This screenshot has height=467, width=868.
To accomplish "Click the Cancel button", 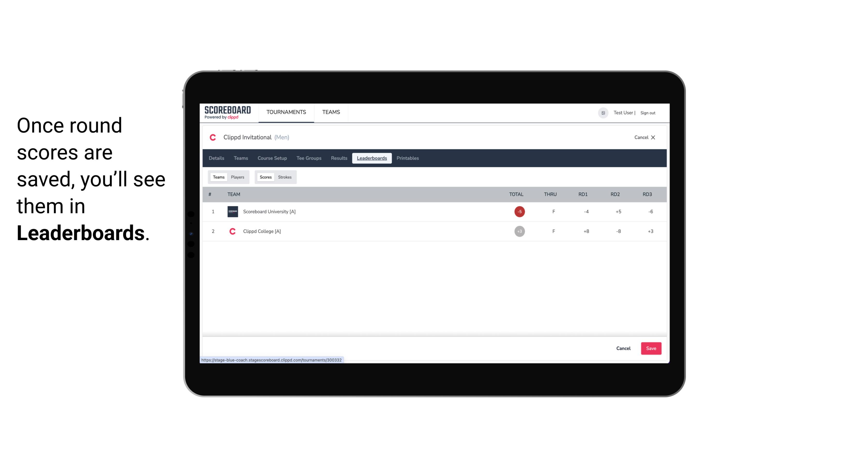I will (x=623, y=348).
